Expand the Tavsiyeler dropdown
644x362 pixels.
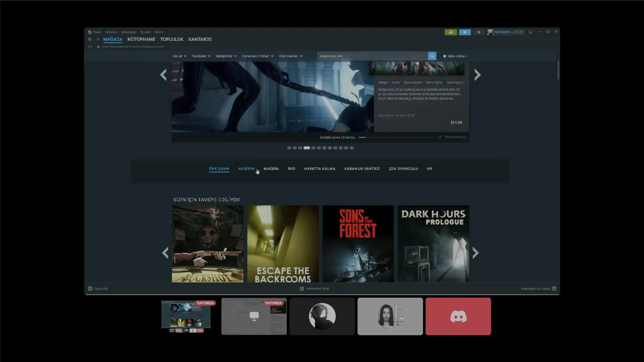(x=201, y=56)
